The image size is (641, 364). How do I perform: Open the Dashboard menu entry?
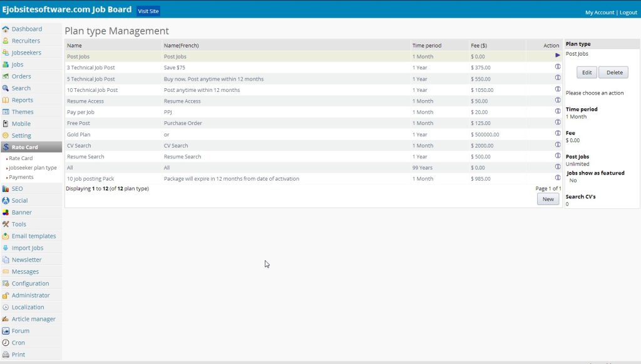click(26, 29)
